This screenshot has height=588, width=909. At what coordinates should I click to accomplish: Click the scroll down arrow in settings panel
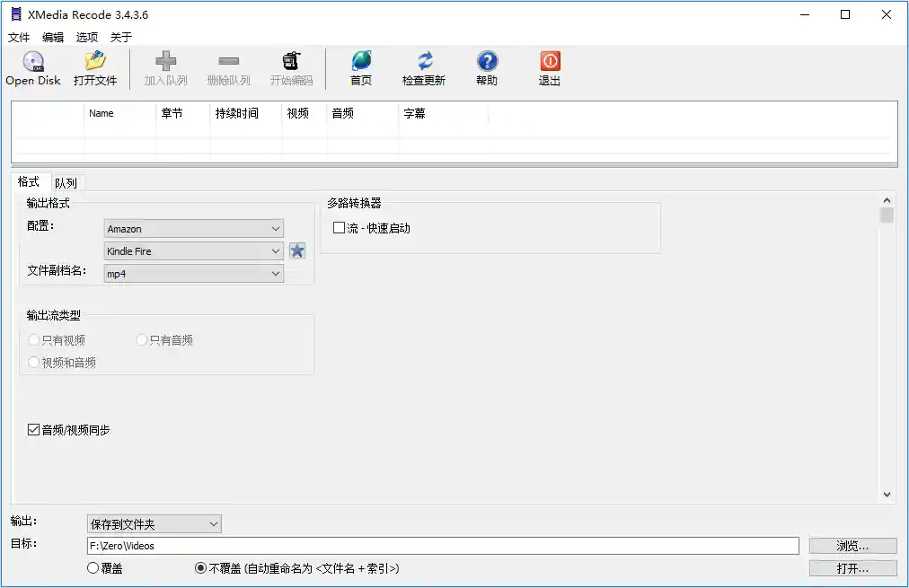(887, 494)
